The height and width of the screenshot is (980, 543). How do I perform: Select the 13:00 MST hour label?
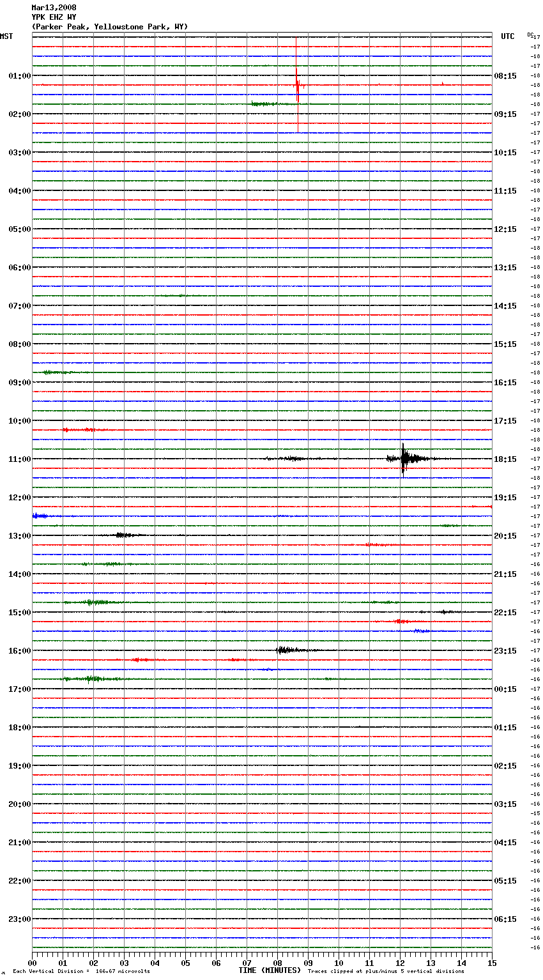pyautogui.click(x=20, y=536)
